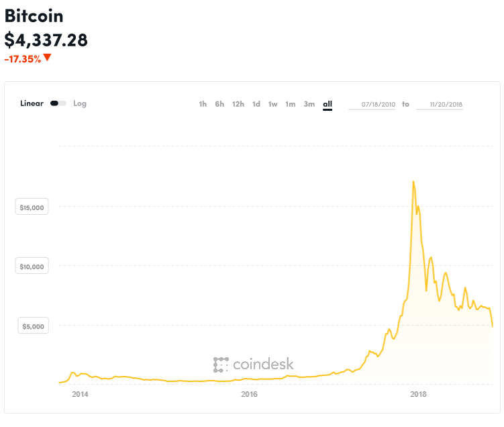This screenshot has height=427, width=504.
Task: Switch to the 6h time range
Action: coord(219,104)
